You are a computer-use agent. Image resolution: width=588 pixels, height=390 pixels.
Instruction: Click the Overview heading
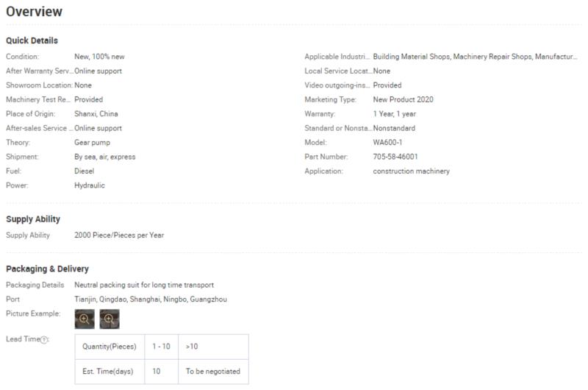click(34, 12)
